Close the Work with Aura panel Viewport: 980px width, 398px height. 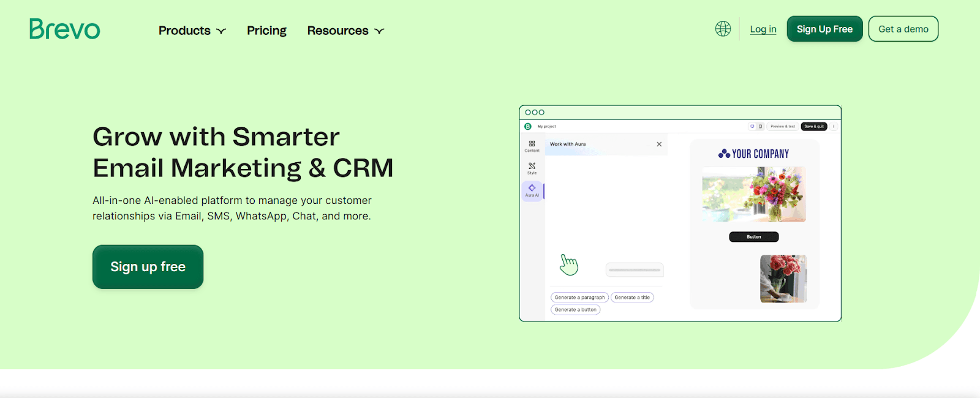tap(659, 145)
